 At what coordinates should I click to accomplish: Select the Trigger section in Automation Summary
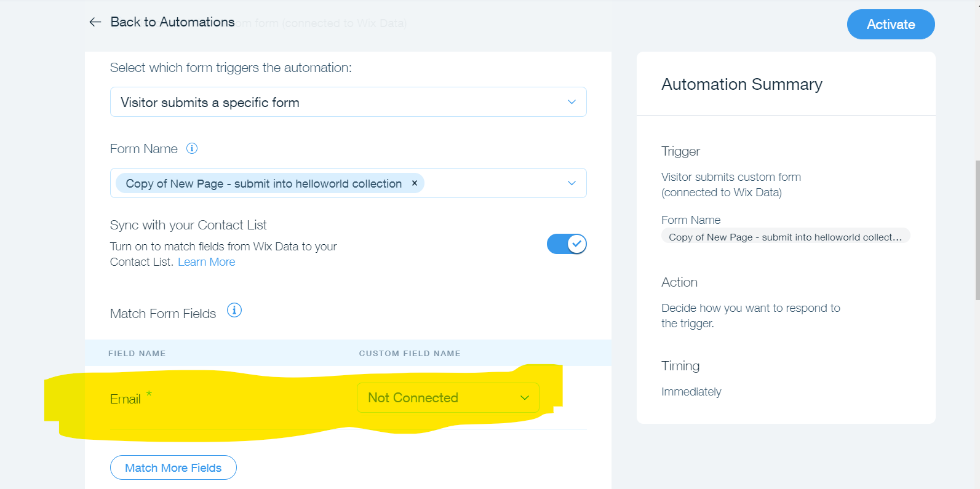pyautogui.click(x=680, y=151)
